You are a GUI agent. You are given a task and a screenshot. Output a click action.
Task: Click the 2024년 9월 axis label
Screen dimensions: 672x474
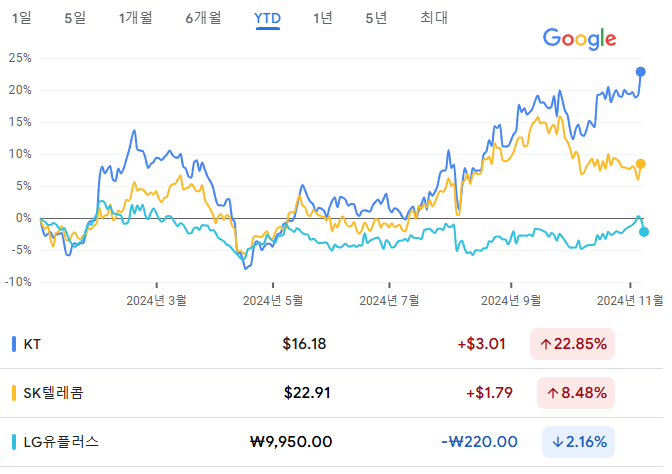[511, 300]
